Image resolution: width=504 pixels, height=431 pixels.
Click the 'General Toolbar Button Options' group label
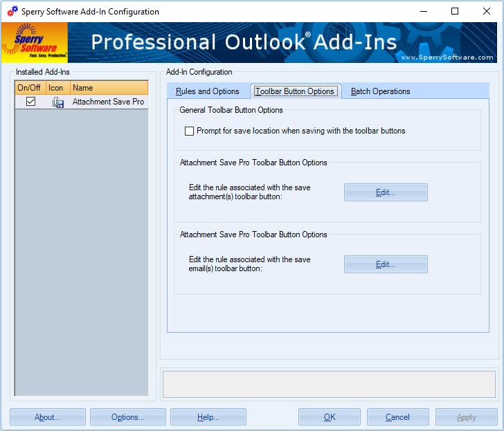point(231,110)
